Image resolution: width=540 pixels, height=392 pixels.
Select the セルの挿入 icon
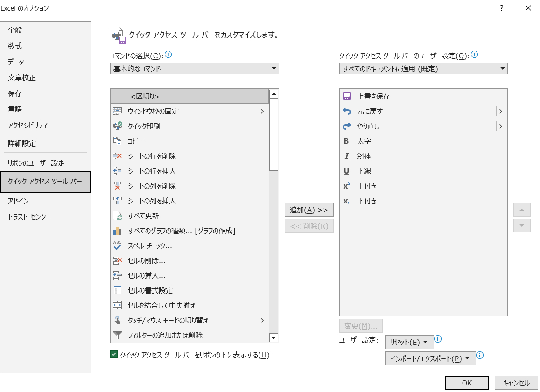[118, 275]
